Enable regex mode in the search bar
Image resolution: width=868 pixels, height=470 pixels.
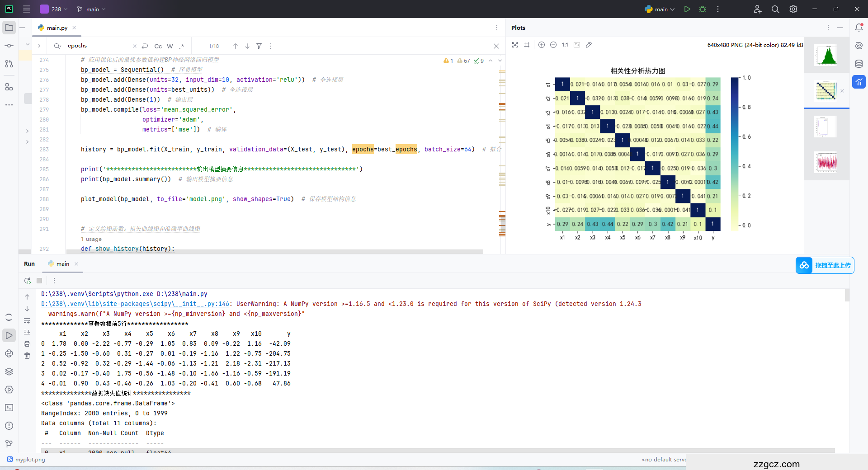pos(182,46)
